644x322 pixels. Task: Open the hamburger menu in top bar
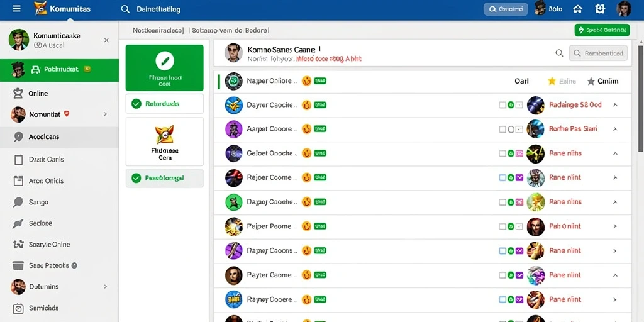click(16, 9)
